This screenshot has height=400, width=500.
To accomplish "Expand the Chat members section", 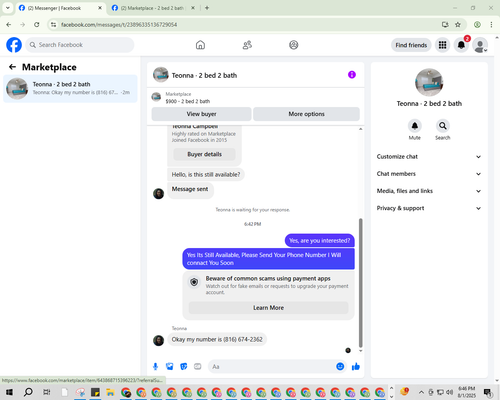I will (x=429, y=174).
